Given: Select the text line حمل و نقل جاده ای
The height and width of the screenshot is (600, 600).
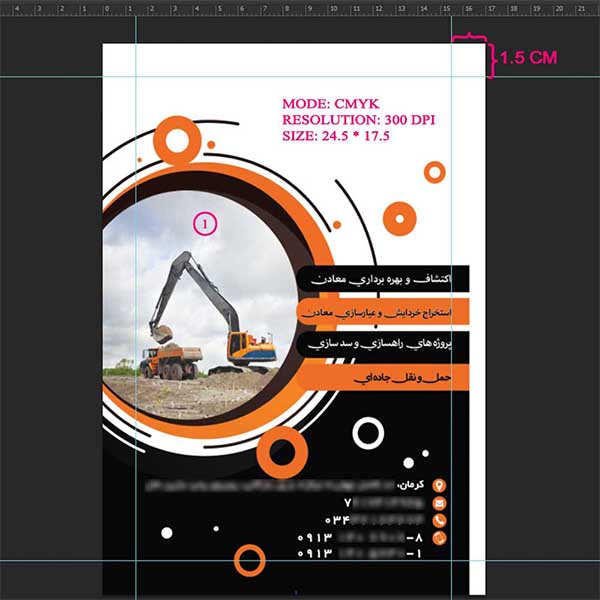Looking at the screenshot, I should coord(403,378).
